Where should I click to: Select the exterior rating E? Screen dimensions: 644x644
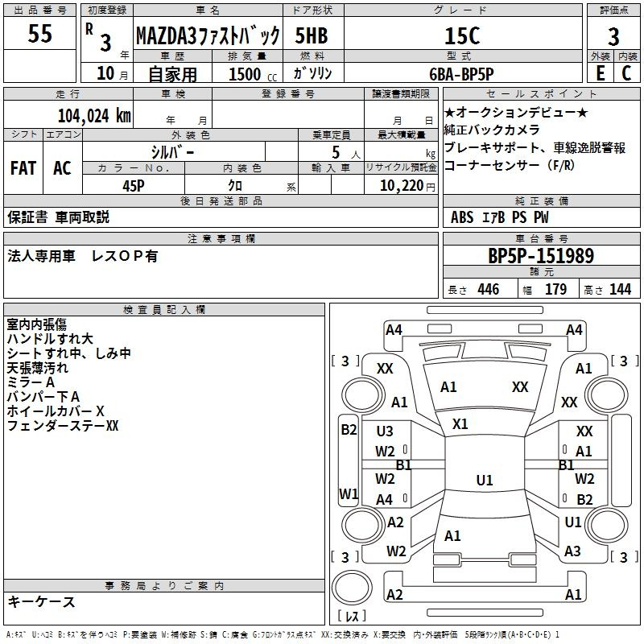point(600,72)
